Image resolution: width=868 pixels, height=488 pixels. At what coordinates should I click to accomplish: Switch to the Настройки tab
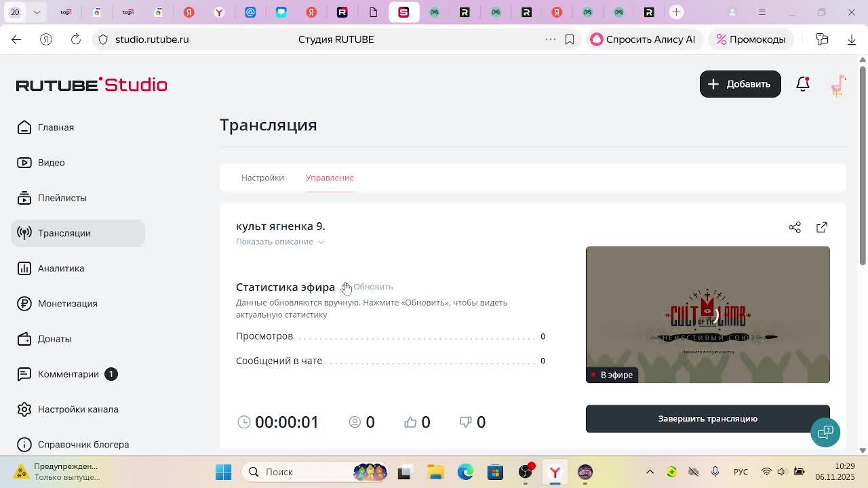262,178
